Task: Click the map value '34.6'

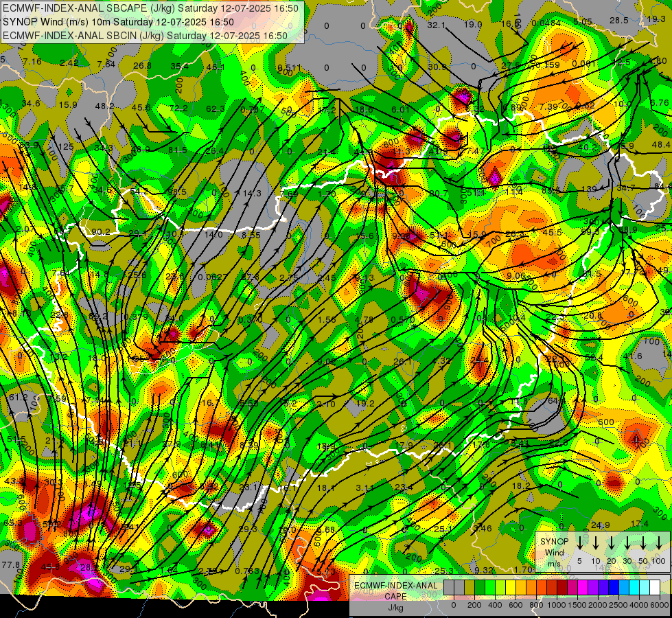Action: (31, 104)
